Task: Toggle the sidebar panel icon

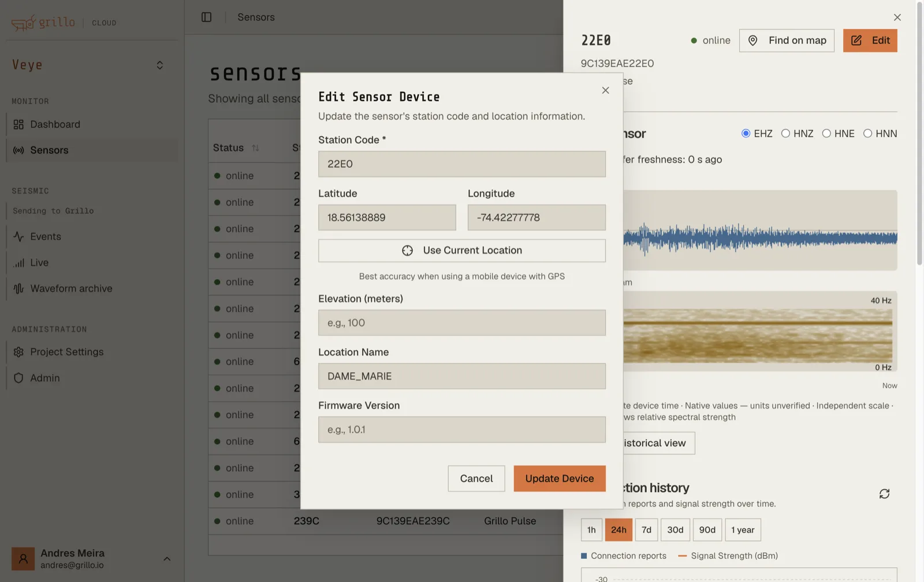Action: (x=206, y=17)
